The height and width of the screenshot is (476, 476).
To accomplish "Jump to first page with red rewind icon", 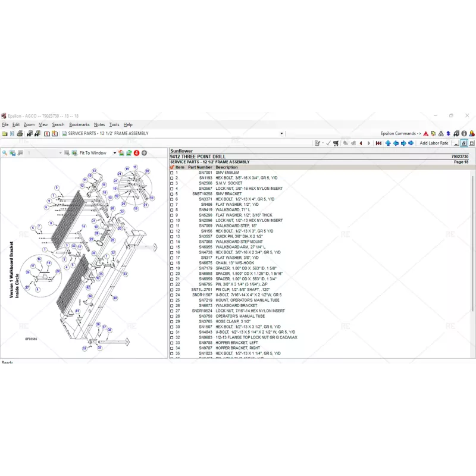I will (378, 143).
